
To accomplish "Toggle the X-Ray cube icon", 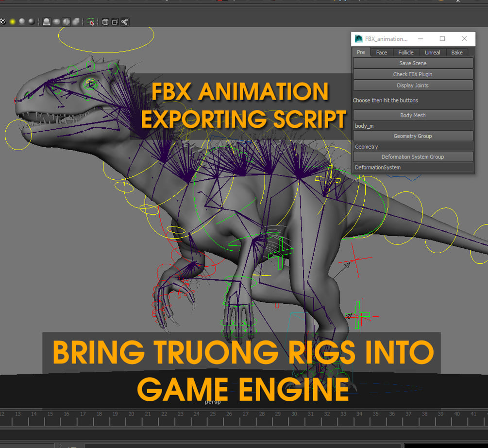I will [105, 22].
